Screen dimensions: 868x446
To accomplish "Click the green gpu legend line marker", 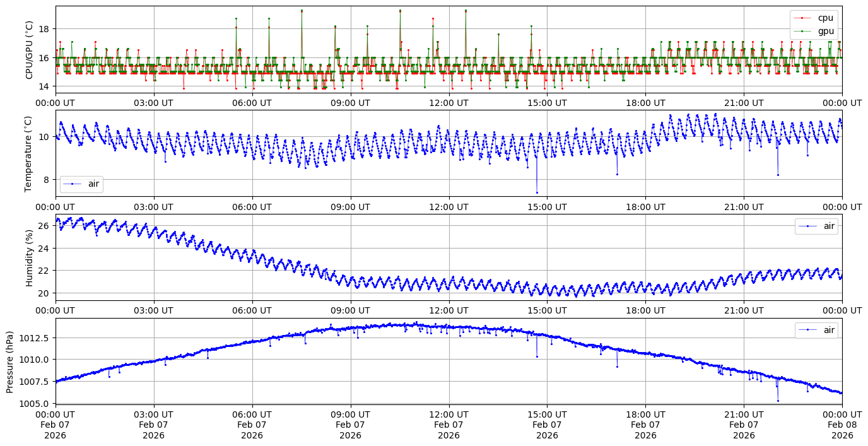I will (x=804, y=31).
